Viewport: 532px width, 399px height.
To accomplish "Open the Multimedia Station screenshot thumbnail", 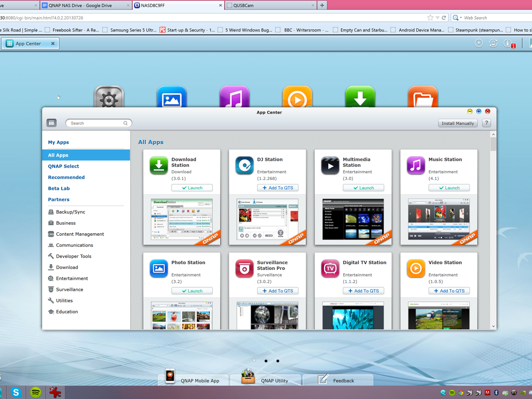I will (x=353, y=220).
